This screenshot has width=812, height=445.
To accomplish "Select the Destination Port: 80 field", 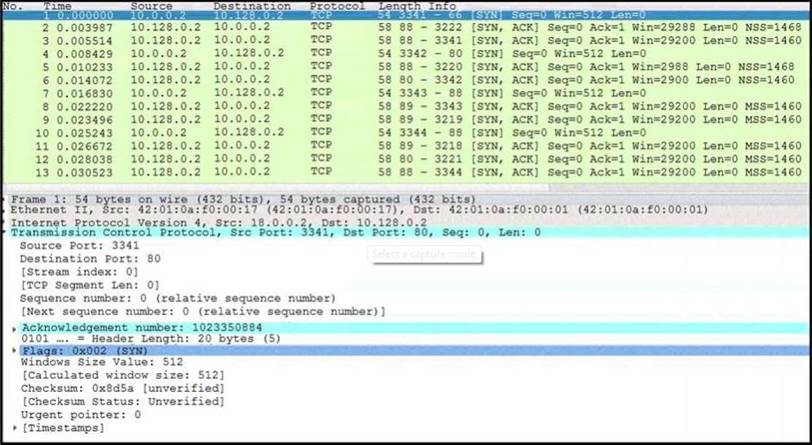I will pyautogui.click(x=87, y=257).
